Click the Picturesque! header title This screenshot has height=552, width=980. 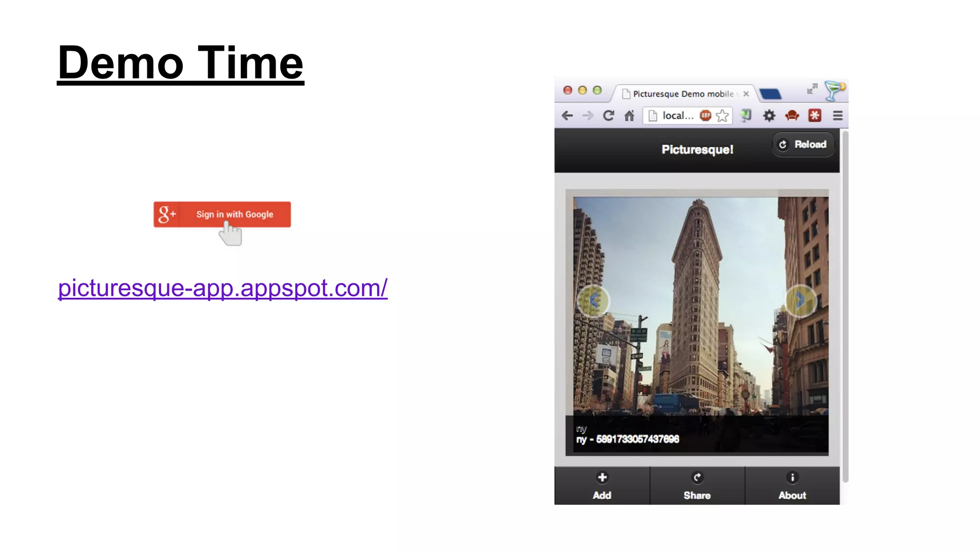[x=697, y=149]
